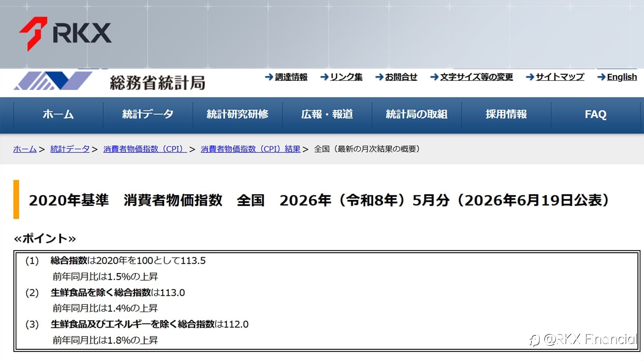Click arrow icon beside English
Image resolution: width=644 pixels, height=361 pixels.
coord(601,77)
